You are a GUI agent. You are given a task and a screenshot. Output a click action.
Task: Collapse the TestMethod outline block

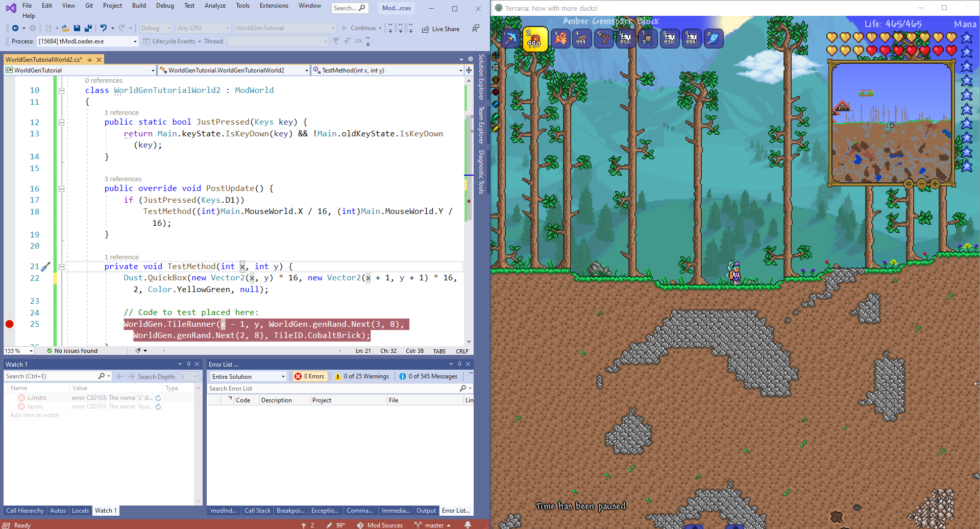click(x=61, y=267)
